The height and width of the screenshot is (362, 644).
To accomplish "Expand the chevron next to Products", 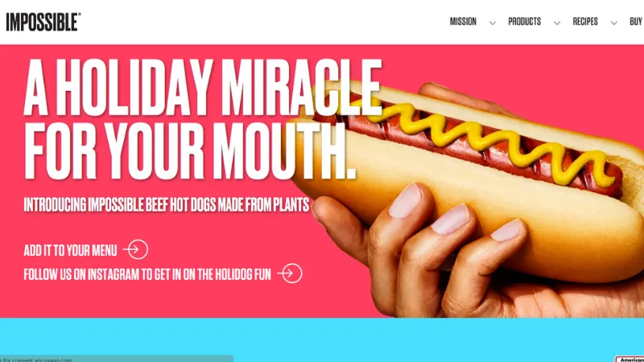I will (x=556, y=23).
